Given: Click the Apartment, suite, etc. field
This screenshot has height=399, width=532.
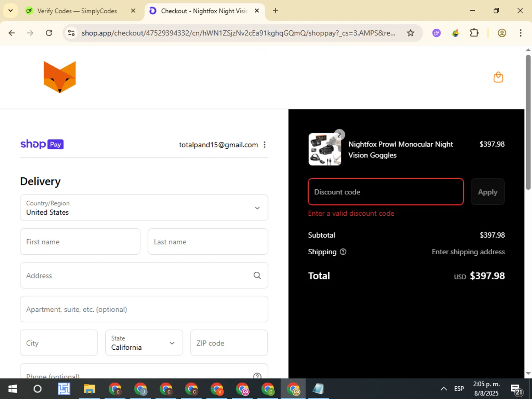Looking at the screenshot, I should pyautogui.click(x=144, y=309).
